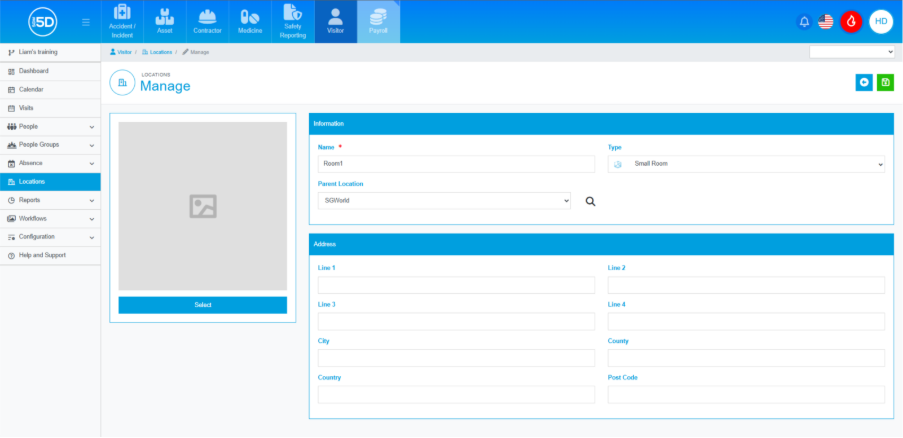Screen dimensions: 903x438
Task: Open the Payroll tab
Action: [378, 21]
